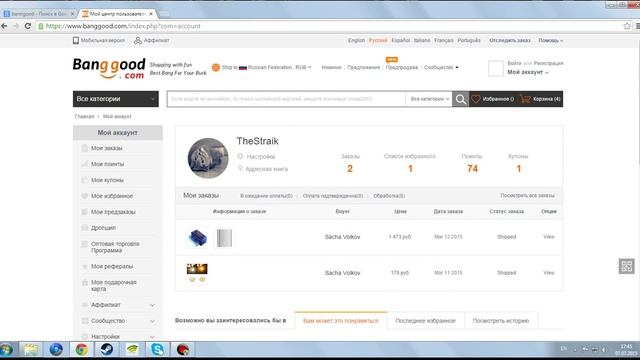Switch language to Français
Image resolution: width=640 pixels, height=360 pixels.
tap(444, 40)
